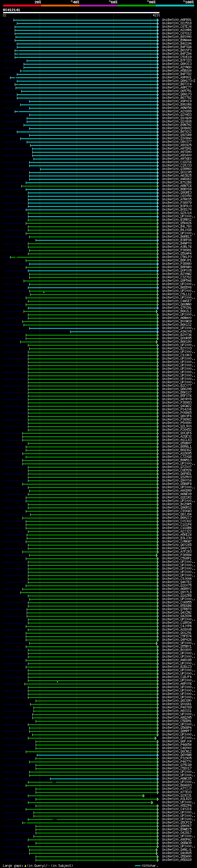Click the purple ~60% legend bar
Screen dimensions: 197x868
pos(99,6)
